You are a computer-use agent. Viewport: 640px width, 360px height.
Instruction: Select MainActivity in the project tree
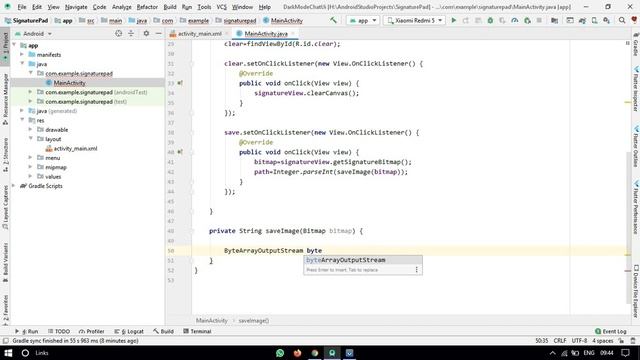tap(69, 83)
